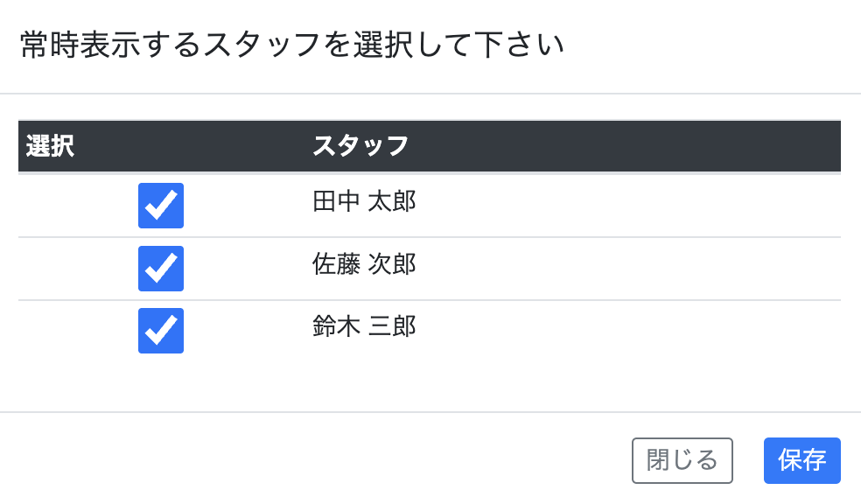This screenshot has height=504, width=861.
Task: Deselect 佐藤 次郎 from always-displayed staff
Action: (x=161, y=269)
